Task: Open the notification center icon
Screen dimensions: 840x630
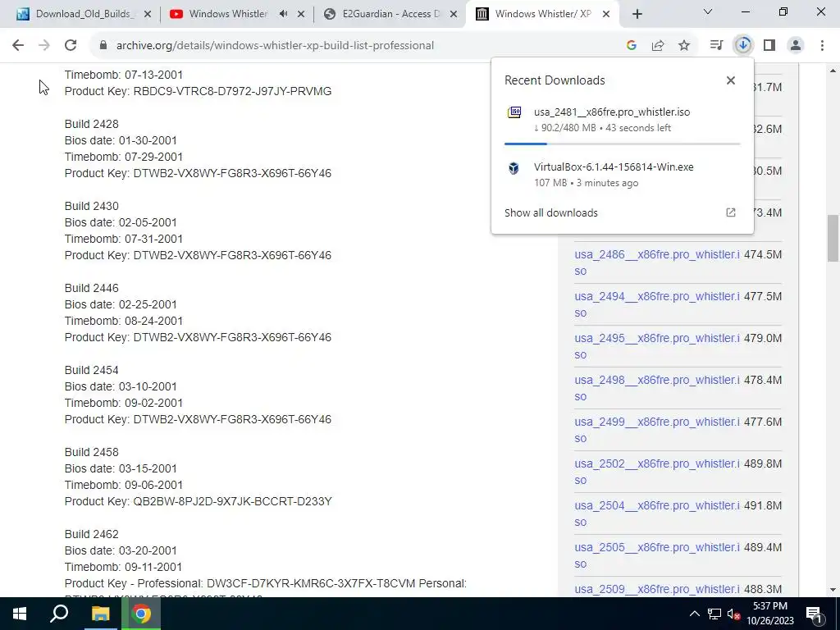Action: [x=814, y=614]
